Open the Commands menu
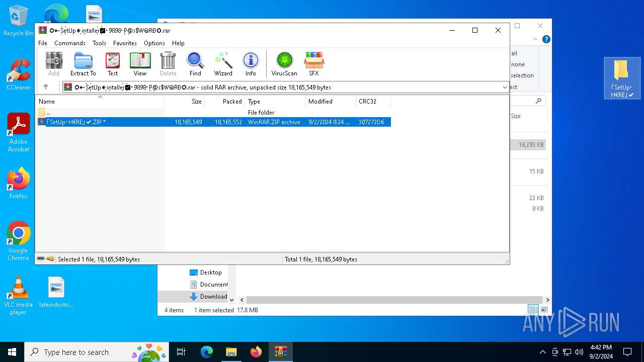 coord(70,43)
